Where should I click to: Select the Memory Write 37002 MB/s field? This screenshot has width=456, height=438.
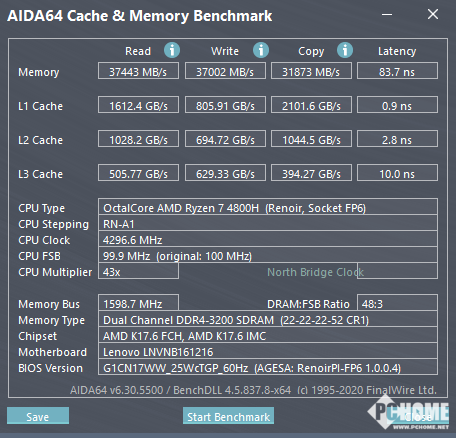tap(225, 71)
